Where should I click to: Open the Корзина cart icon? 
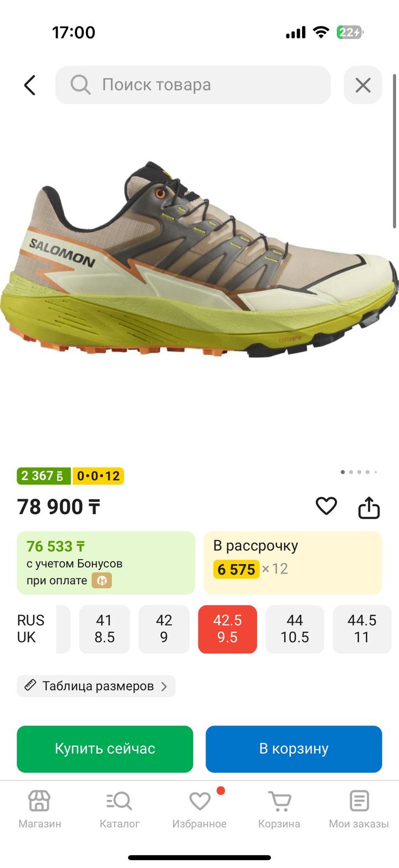coord(279,810)
